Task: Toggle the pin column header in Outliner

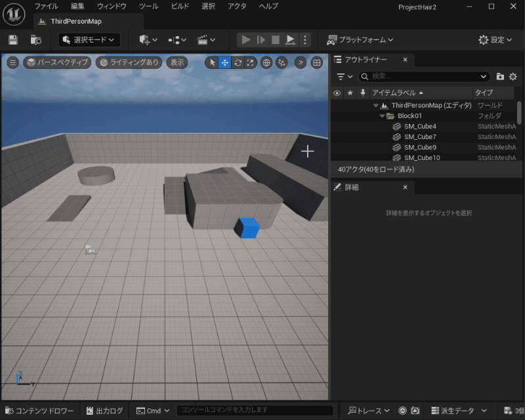Action: 363,93
